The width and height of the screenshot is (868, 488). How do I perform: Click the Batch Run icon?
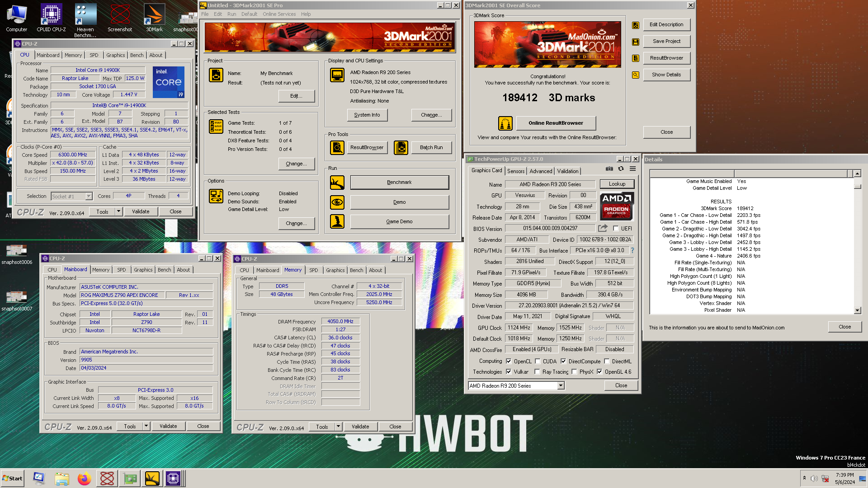coord(401,147)
